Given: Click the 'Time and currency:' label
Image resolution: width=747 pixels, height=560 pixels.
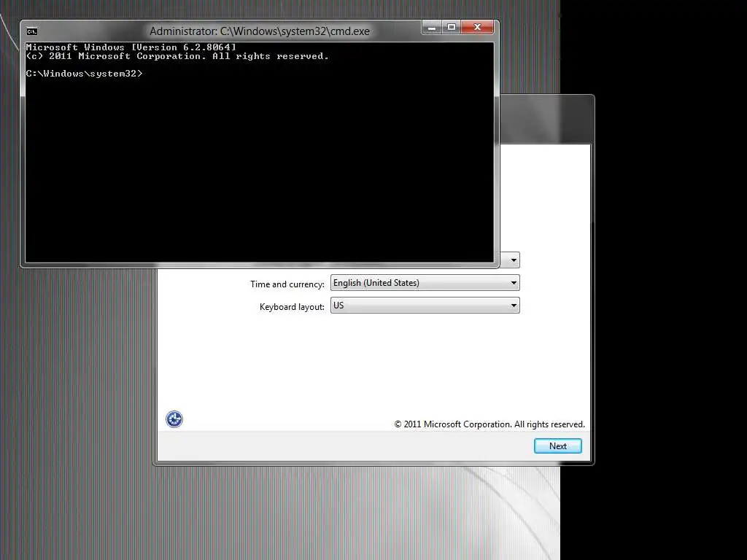Looking at the screenshot, I should click(x=287, y=284).
